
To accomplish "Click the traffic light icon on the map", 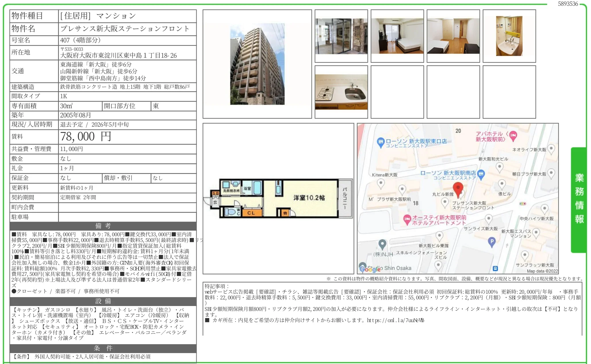I will pyautogui.click(x=523, y=204).
